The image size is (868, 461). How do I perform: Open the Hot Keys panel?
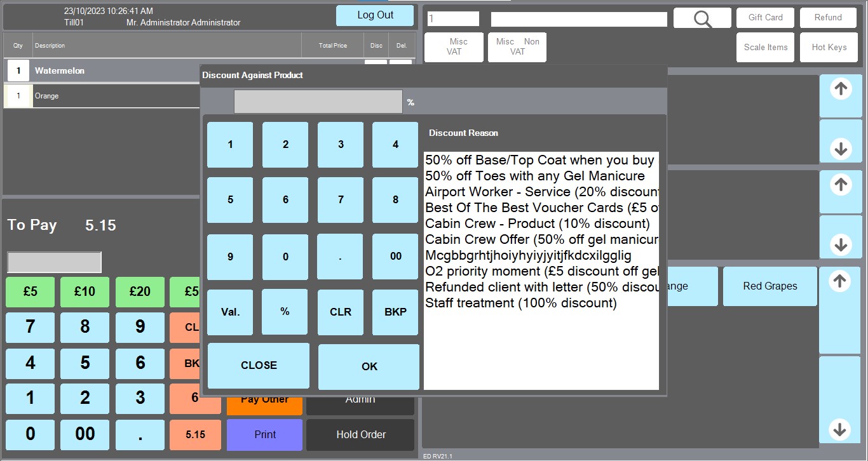[829, 46]
